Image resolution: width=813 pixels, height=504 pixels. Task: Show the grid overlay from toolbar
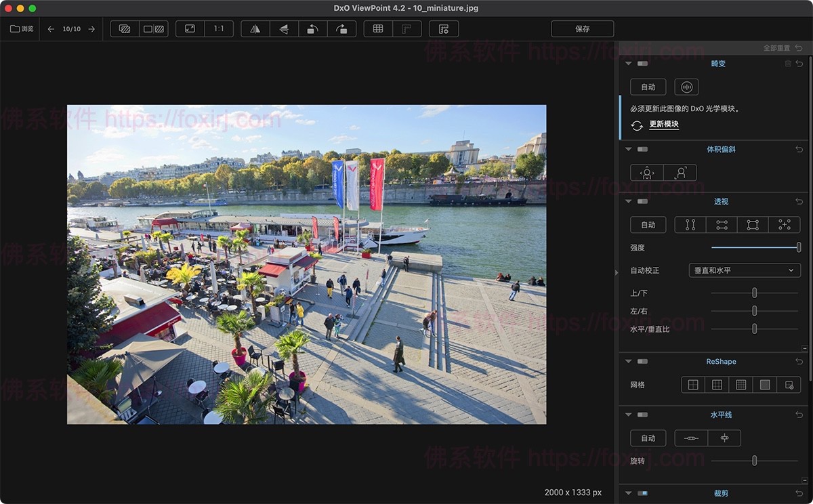pos(378,29)
